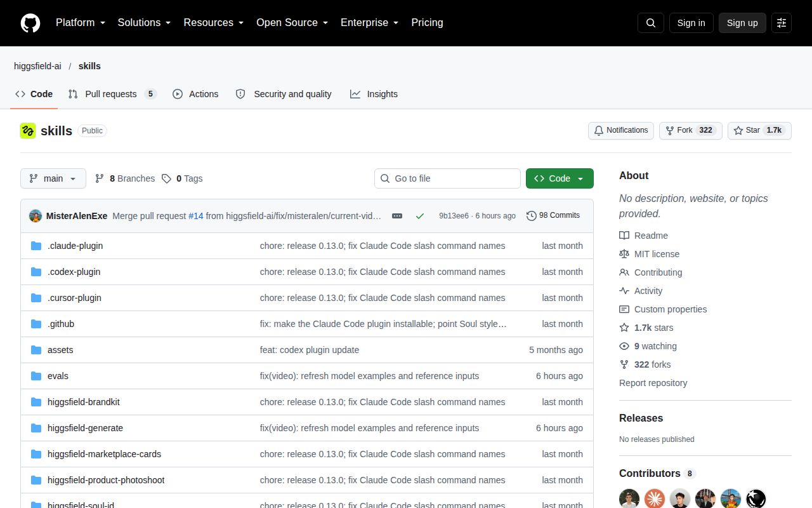
Task: Open the .claude-plugin folder
Action: (x=75, y=246)
